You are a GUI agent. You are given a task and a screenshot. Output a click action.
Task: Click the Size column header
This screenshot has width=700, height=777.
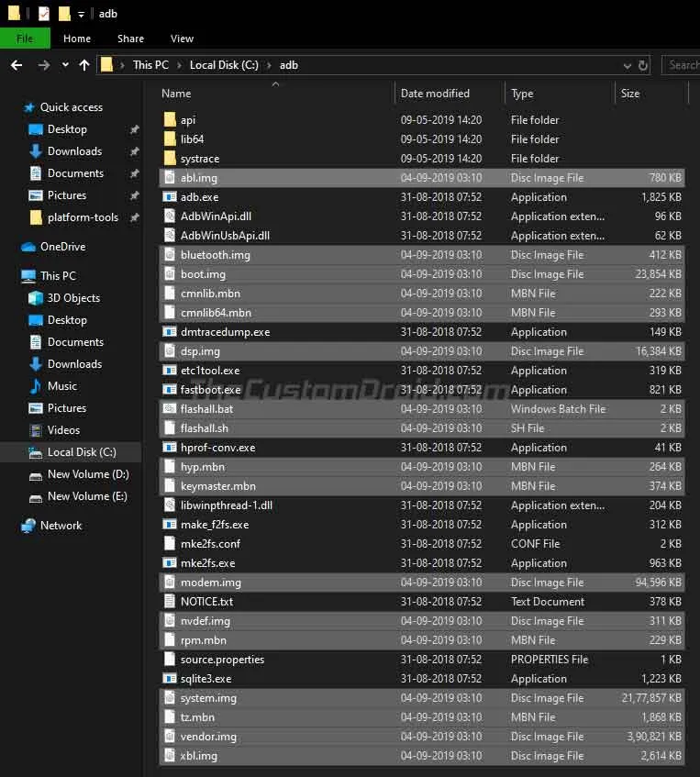pyautogui.click(x=630, y=94)
